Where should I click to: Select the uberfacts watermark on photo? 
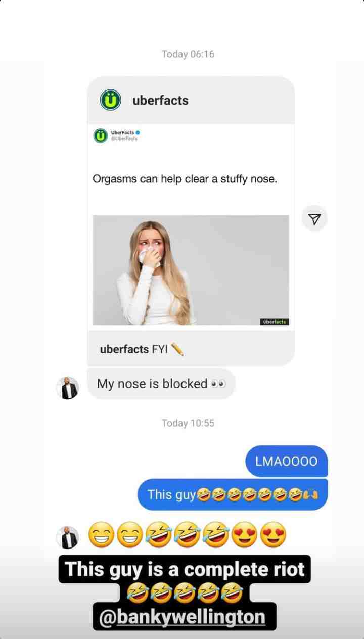(275, 322)
